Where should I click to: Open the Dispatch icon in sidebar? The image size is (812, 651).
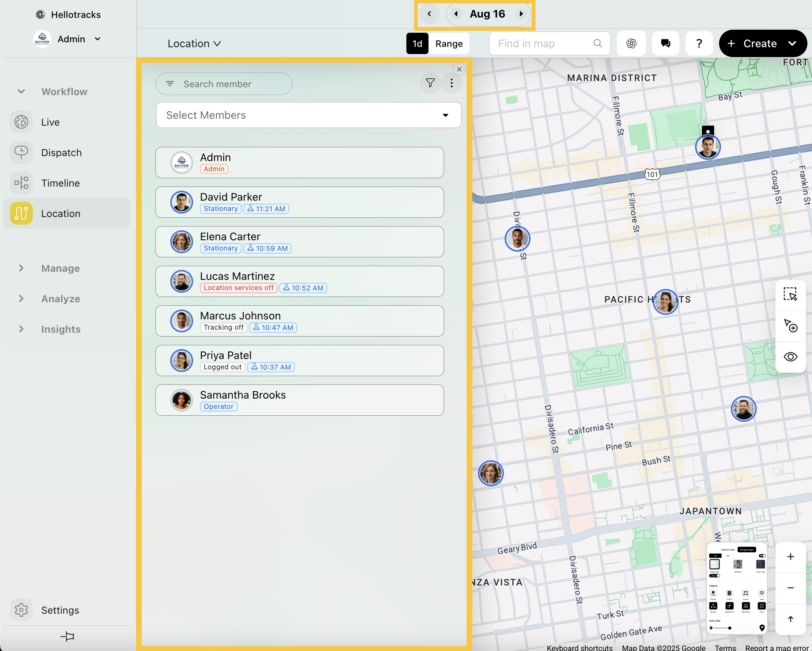21,153
